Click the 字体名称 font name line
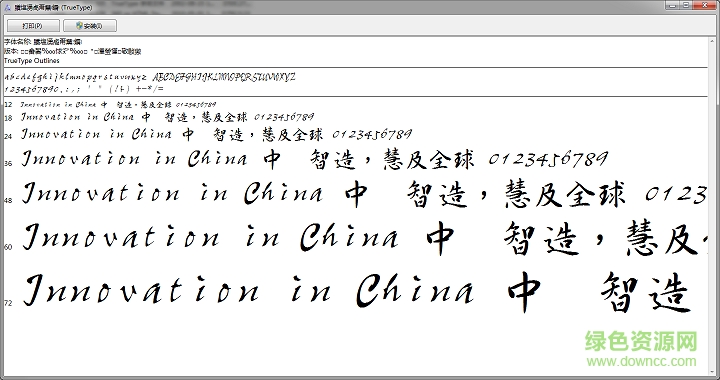 pyautogui.click(x=43, y=42)
